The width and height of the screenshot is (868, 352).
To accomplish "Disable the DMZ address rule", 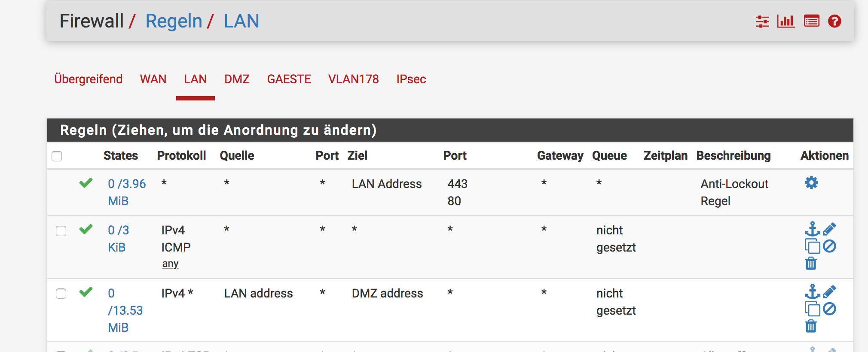I will point(829,309).
